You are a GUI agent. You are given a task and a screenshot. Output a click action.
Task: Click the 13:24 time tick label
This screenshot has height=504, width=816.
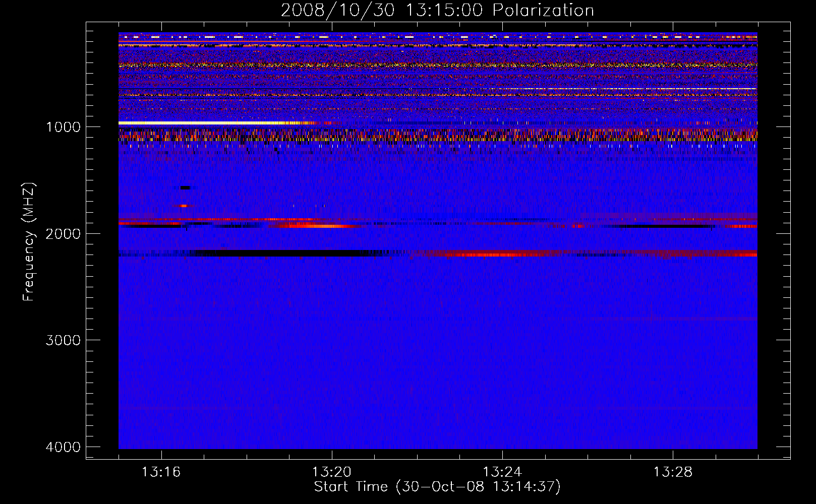coord(502,472)
